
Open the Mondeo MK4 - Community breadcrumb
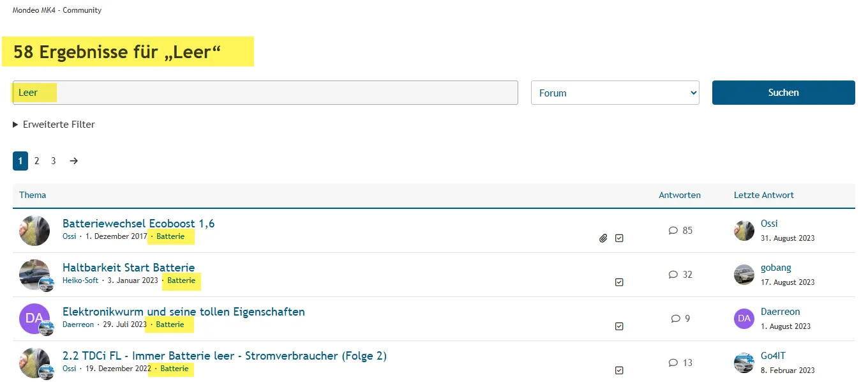click(x=57, y=10)
